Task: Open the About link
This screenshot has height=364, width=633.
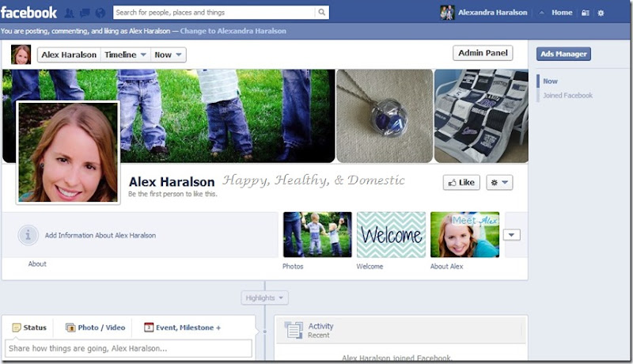Action: point(37,264)
